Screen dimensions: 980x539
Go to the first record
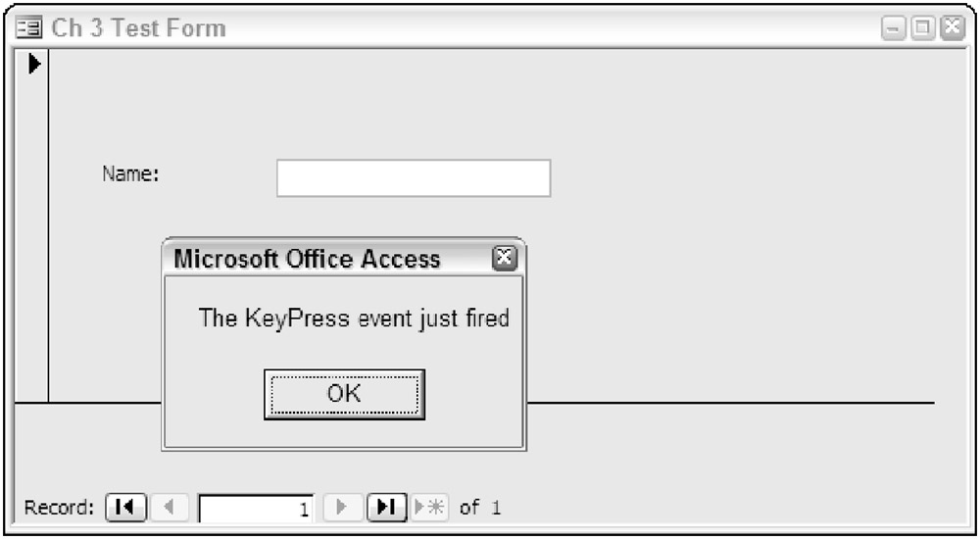click(x=125, y=508)
